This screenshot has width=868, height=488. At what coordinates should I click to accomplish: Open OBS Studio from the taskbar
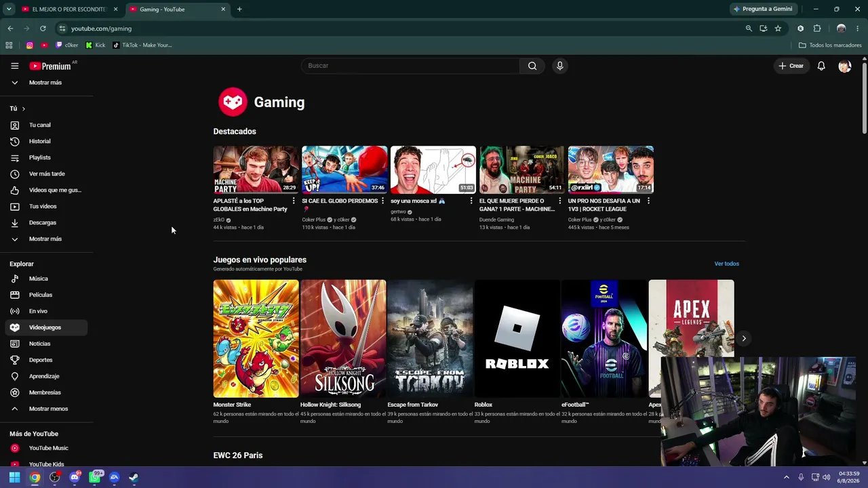click(54, 477)
